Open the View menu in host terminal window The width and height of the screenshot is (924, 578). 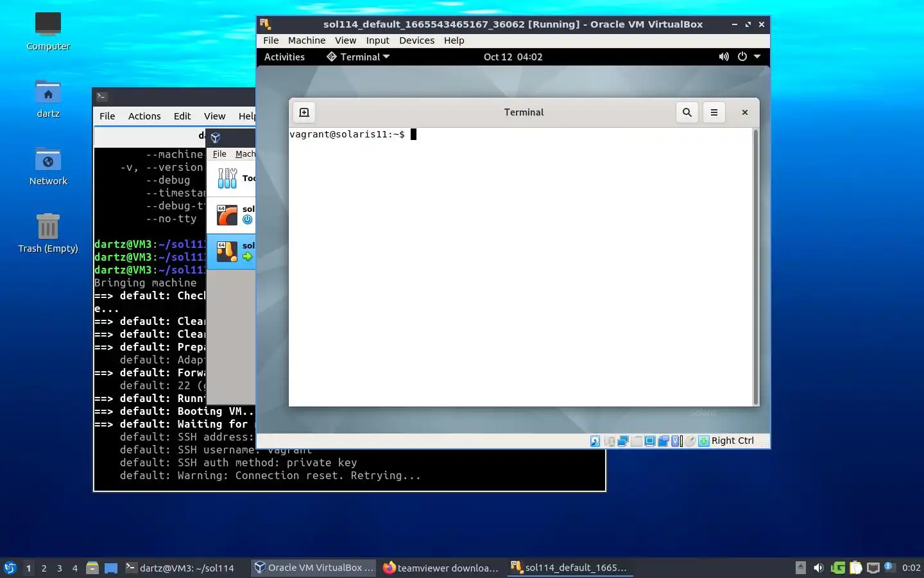(214, 116)
